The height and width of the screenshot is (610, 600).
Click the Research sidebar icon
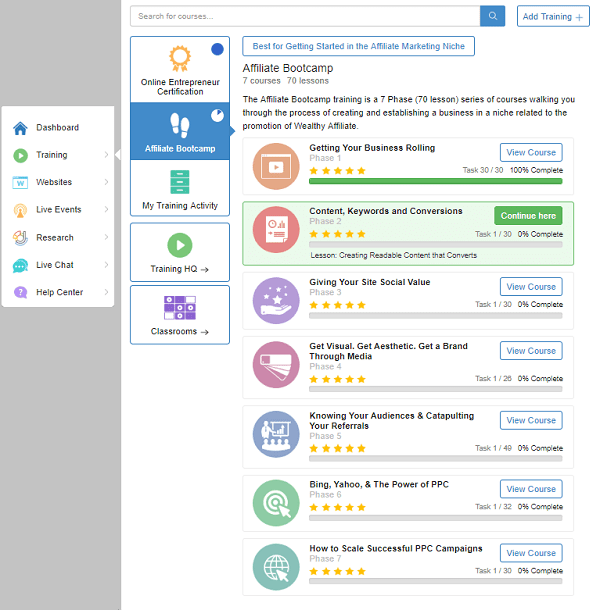click(x=20, y=238)
